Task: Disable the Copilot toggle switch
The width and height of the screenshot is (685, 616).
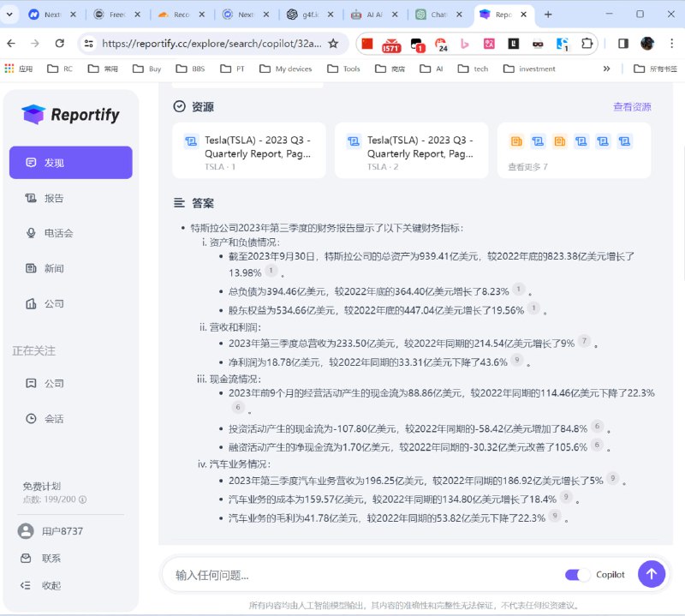Action: click(577, 574)
